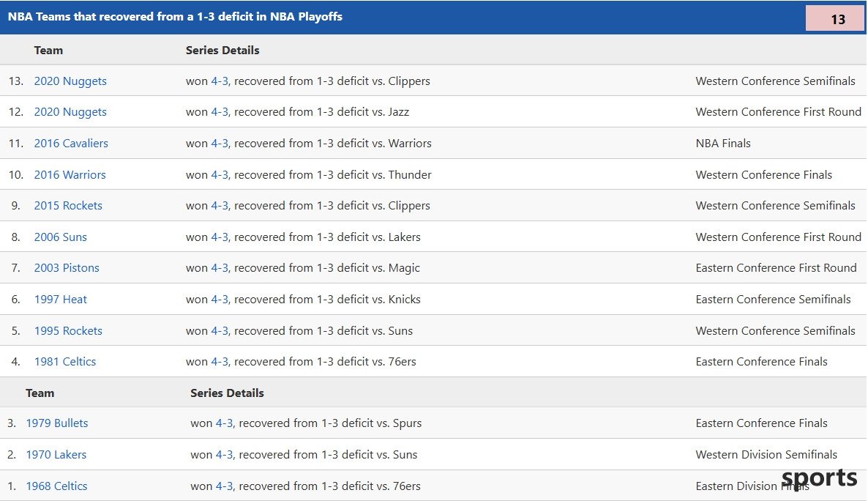Click the 4-3 score link in 1995 Rockets row

(220, 331)
